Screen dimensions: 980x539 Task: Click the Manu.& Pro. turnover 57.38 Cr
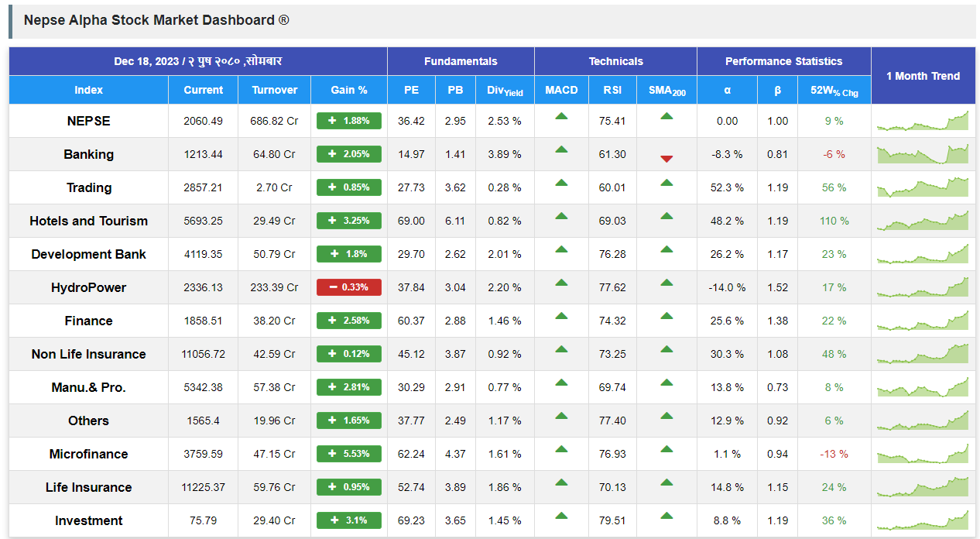(x=275, y=387)
